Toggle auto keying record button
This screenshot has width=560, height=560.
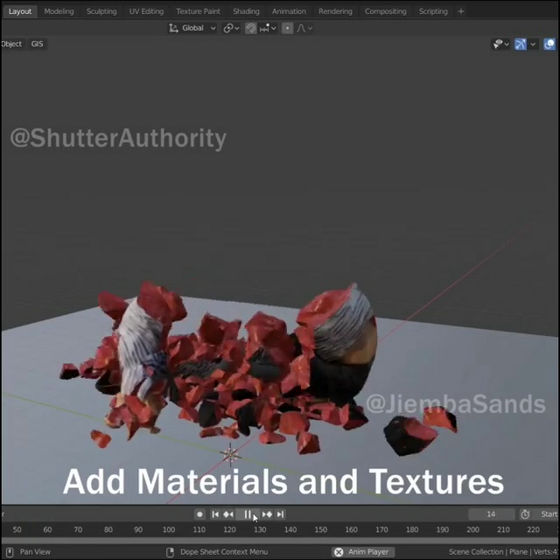pos(200,514)
